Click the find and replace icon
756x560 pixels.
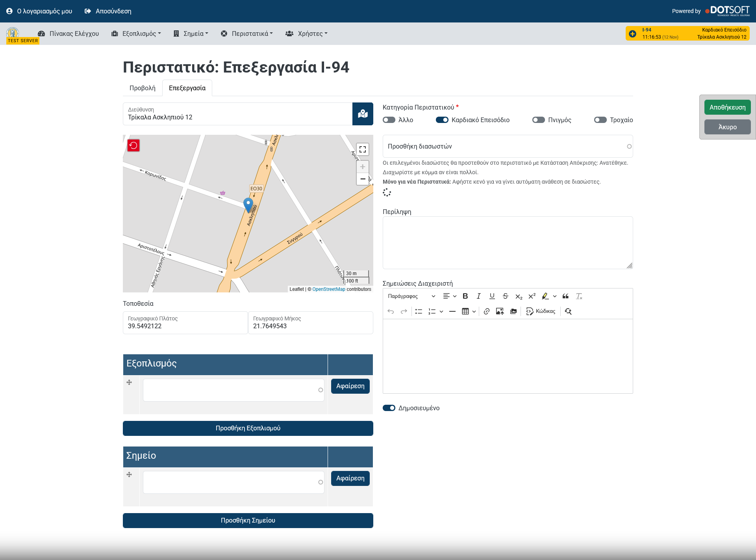tap(568, 311)
